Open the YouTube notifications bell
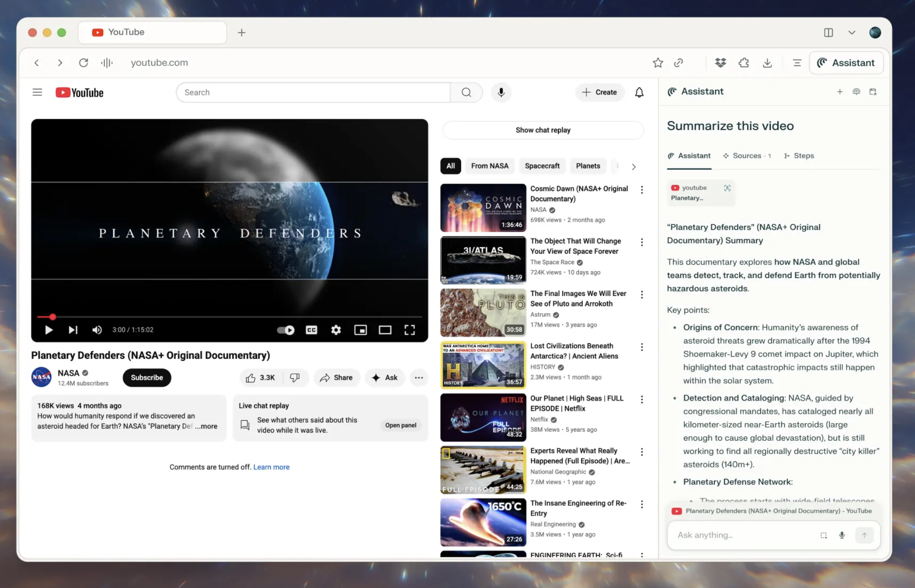The image size is (915, 588). pos(639,92)
